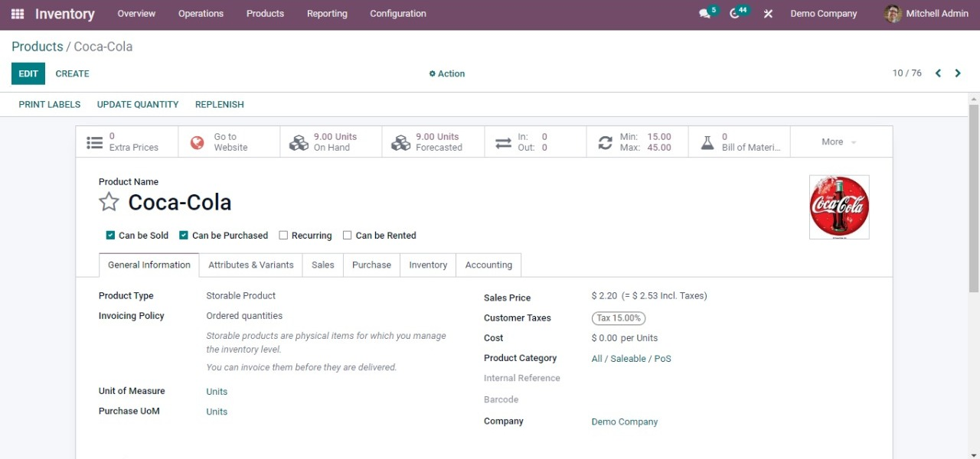Viewport: 980px width, 459px height.
Task: Open In/Out transfers arrows stat
Action: click(535, 142)
